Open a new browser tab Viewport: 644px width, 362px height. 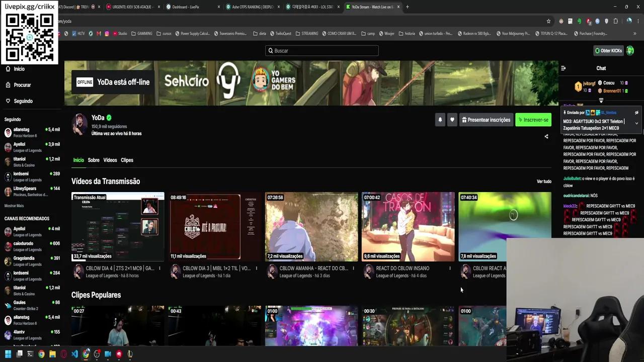pyautogui.click(x=408, y=7)
